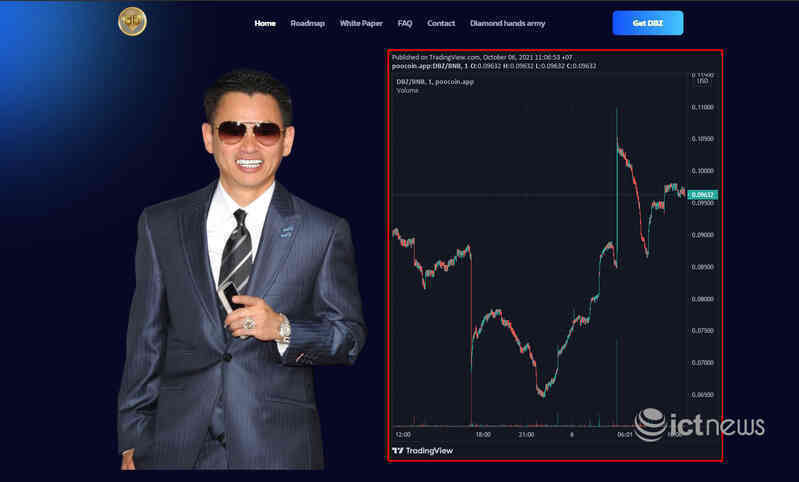Open the Contact page
This screenshot has height=482, width=799.
(x=441, y=23)
